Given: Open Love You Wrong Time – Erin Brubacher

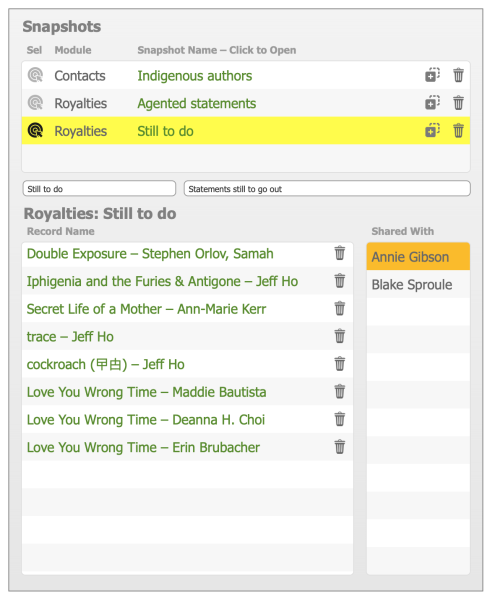Looking at the screenshot, I should [x=143, y=447].
